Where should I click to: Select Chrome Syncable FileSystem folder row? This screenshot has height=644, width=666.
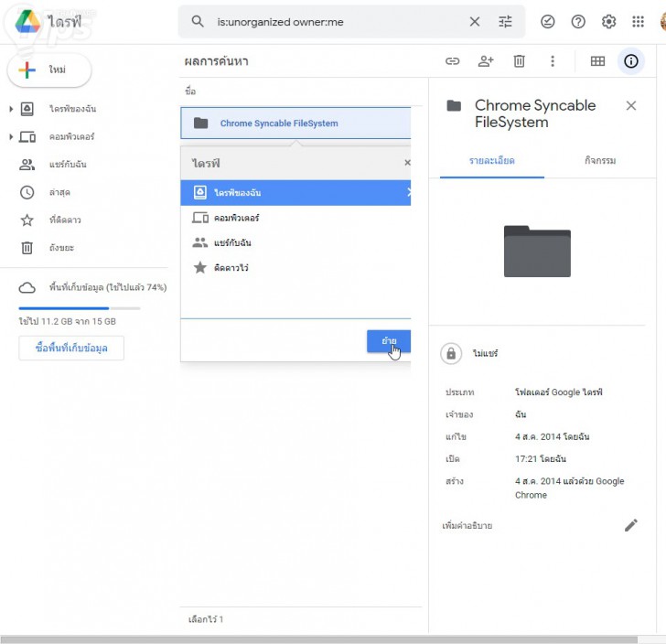tap(295, 123)
